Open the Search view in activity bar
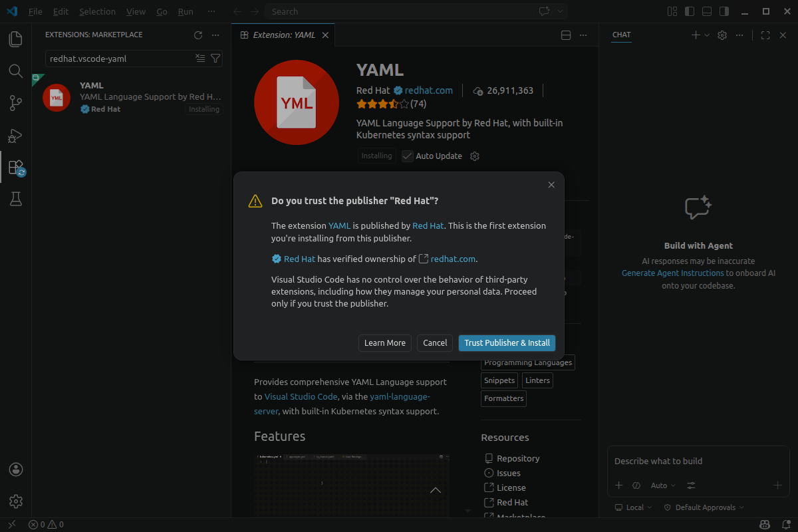Viewport: 798px width, 532px height. [x=15, y=71]
